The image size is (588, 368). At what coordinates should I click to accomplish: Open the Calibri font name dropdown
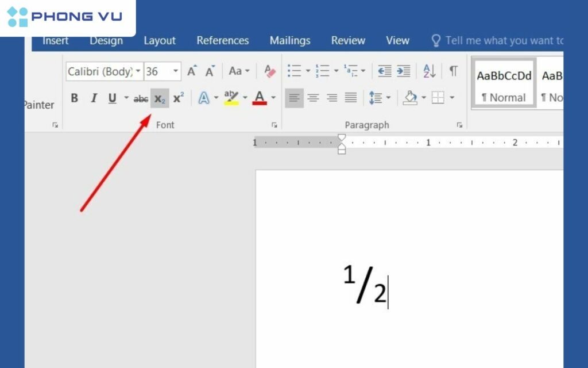pos(137,71)
